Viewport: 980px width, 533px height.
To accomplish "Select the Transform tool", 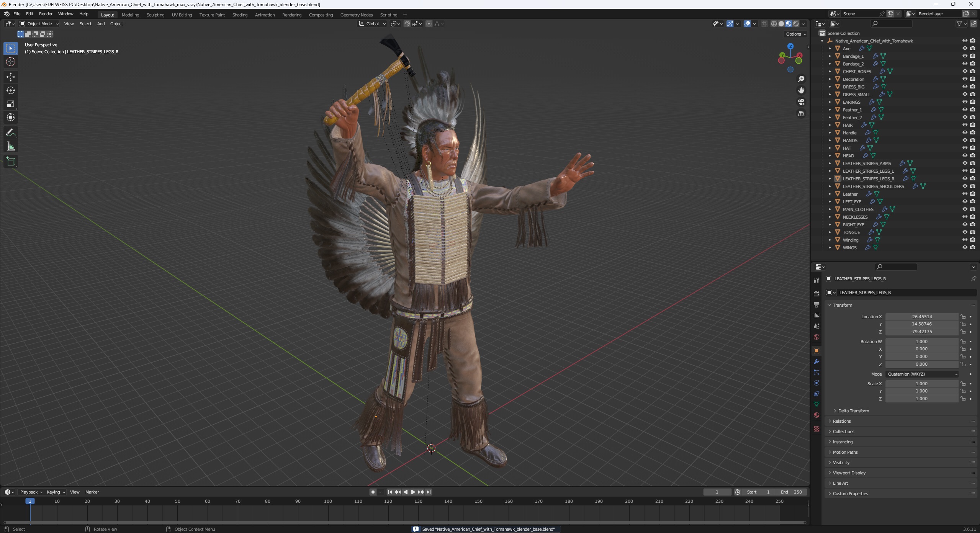I will 11,117.
